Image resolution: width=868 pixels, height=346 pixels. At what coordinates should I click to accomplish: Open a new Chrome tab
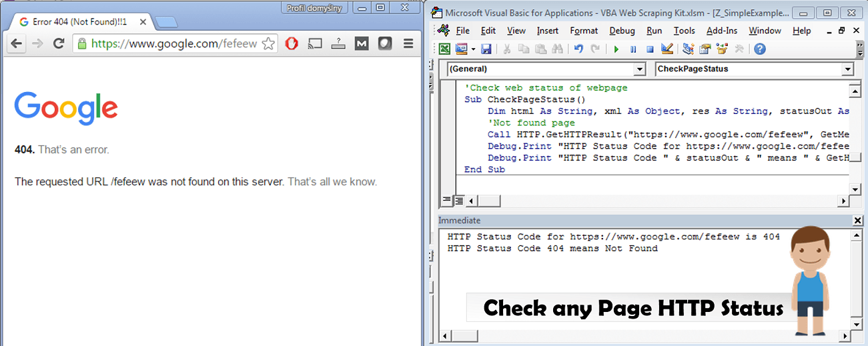(x=166, y=22)
